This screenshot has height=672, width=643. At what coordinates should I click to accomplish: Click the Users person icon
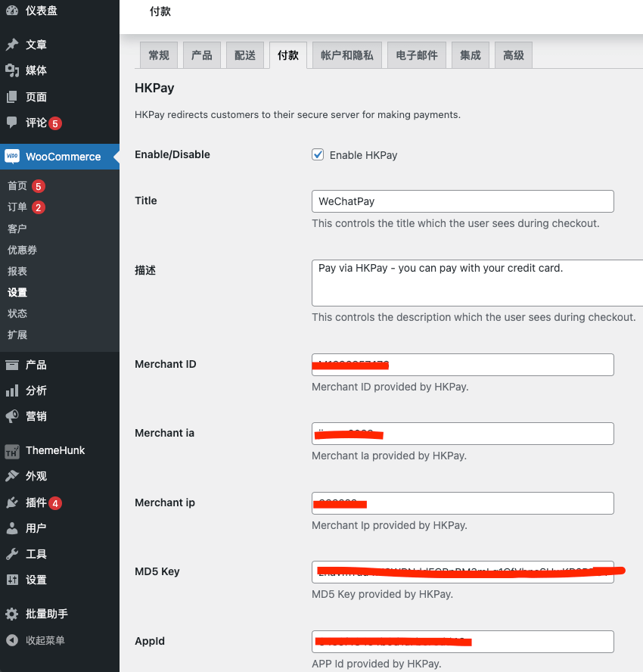12,528
